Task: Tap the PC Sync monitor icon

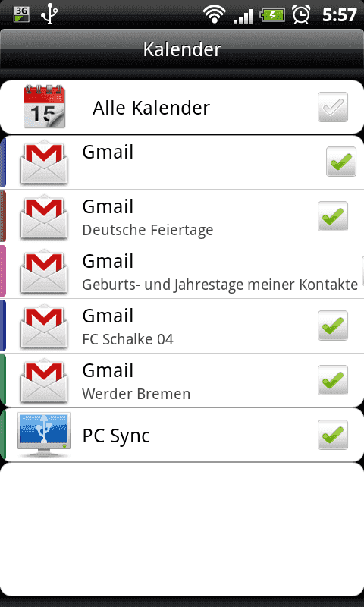Action: [x=44, y=434]
